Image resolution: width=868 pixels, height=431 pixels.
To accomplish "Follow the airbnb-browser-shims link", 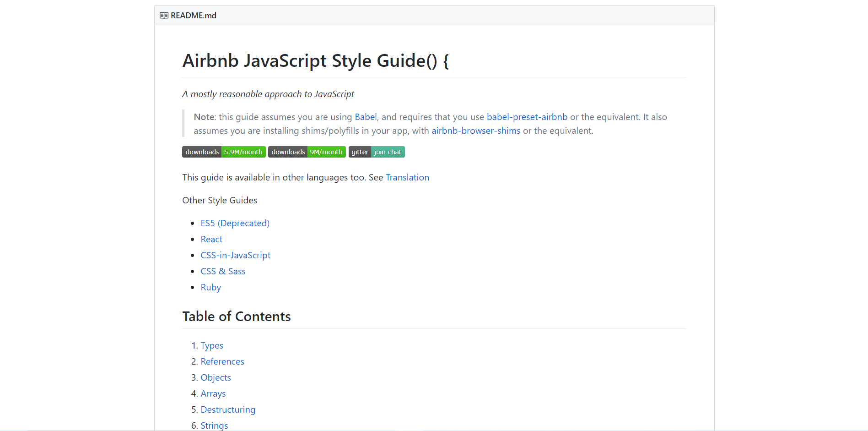I will (475, 131).
